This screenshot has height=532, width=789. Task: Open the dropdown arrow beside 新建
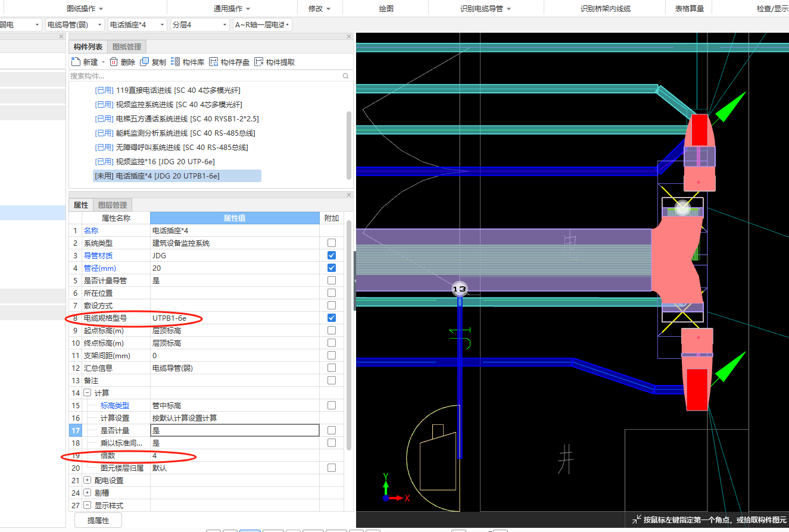[x=103, y=62]
